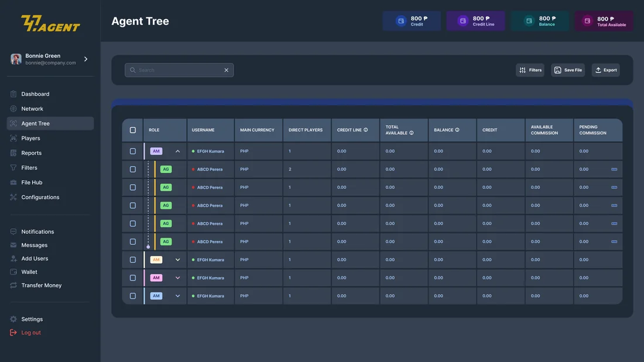Go to the Reports menu item
This screenshot has height=362, width=644.
tap(31, 153)
